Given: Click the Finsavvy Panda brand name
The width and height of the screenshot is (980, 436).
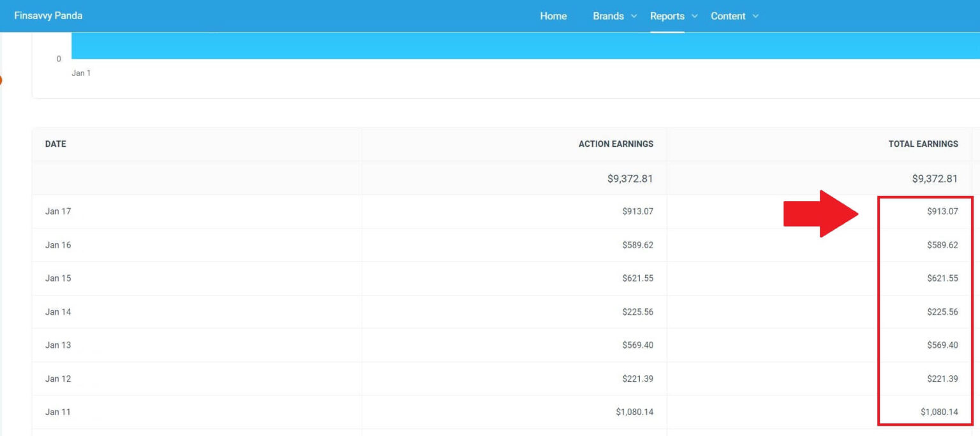Looking at the screenshot, I should pyautogui.click(x=48, y=16).
